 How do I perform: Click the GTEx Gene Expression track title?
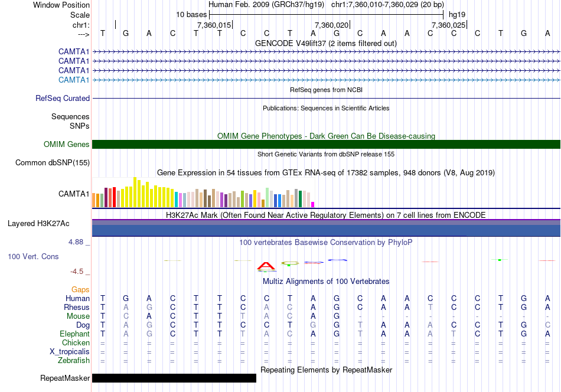point(326,173)
